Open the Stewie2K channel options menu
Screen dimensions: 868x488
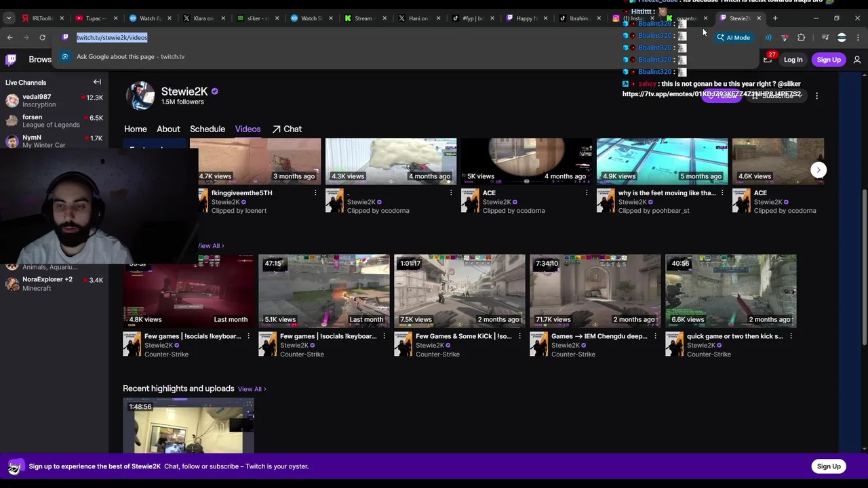tap(816, 96)
